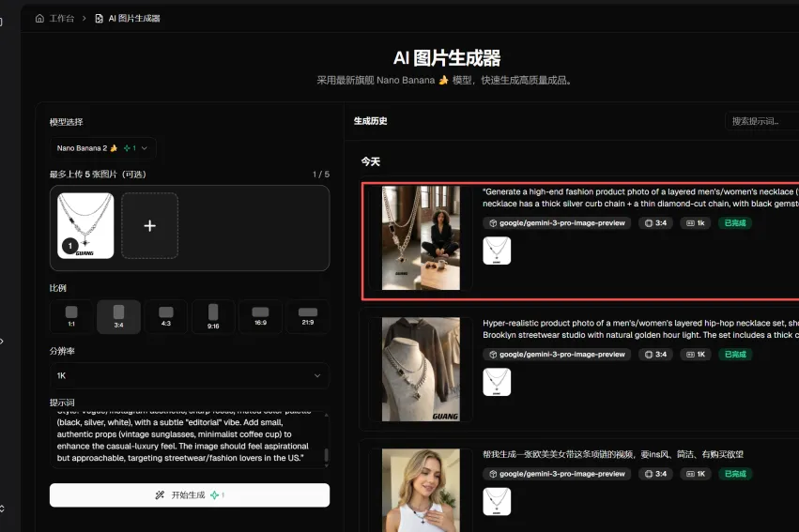The image size is (799, 532).
Task: Click the AI 图片生成器 breadcrumb file icon
Action: pyautogui.click(x=100, y=18)
